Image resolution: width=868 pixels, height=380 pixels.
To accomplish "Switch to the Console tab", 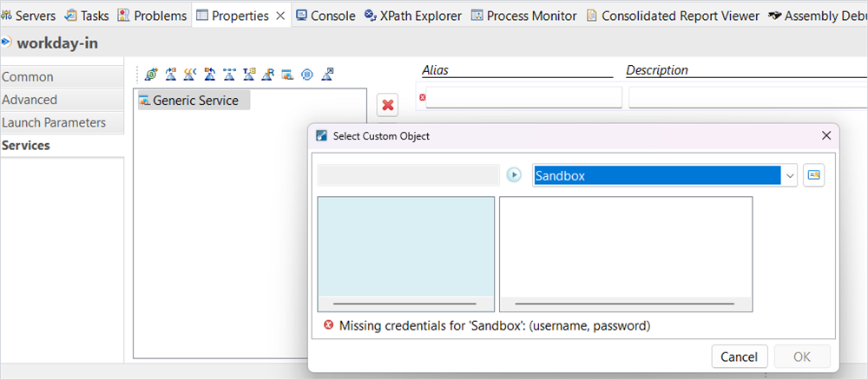I will pos(326,16).
